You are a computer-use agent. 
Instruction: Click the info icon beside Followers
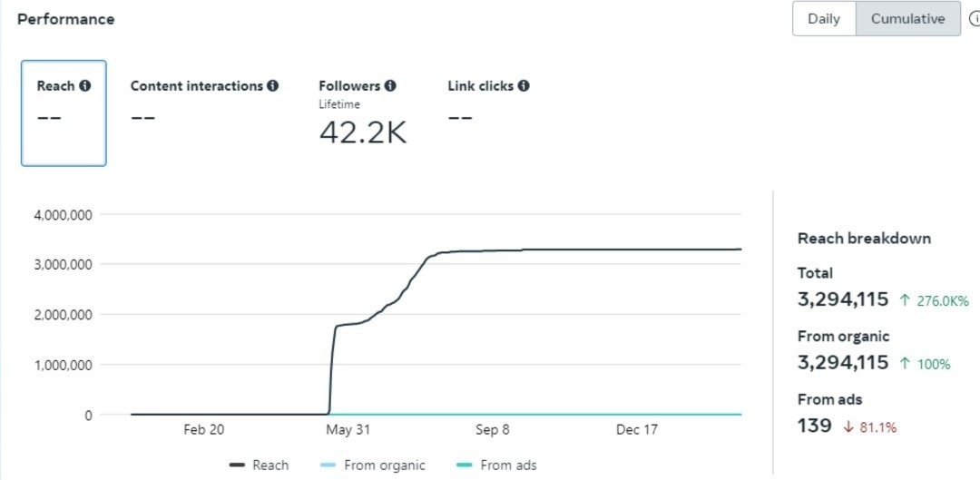click(x=390, y=86)
